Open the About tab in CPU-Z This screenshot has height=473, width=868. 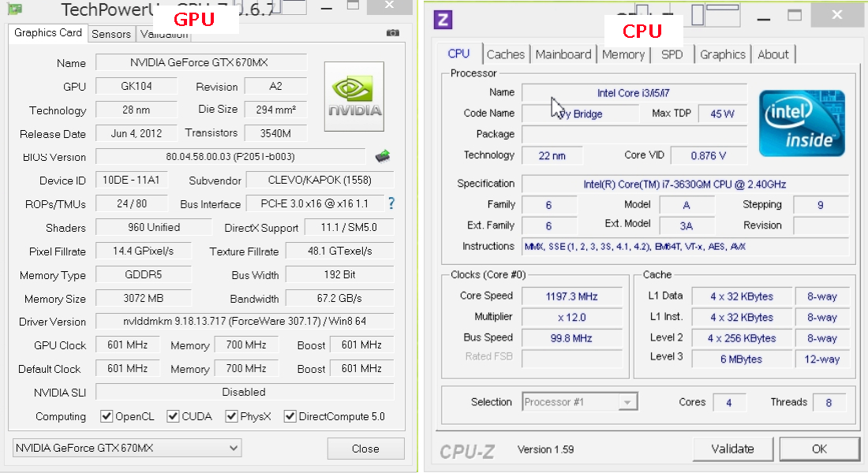pyautogui.click(x=773, y=54)
